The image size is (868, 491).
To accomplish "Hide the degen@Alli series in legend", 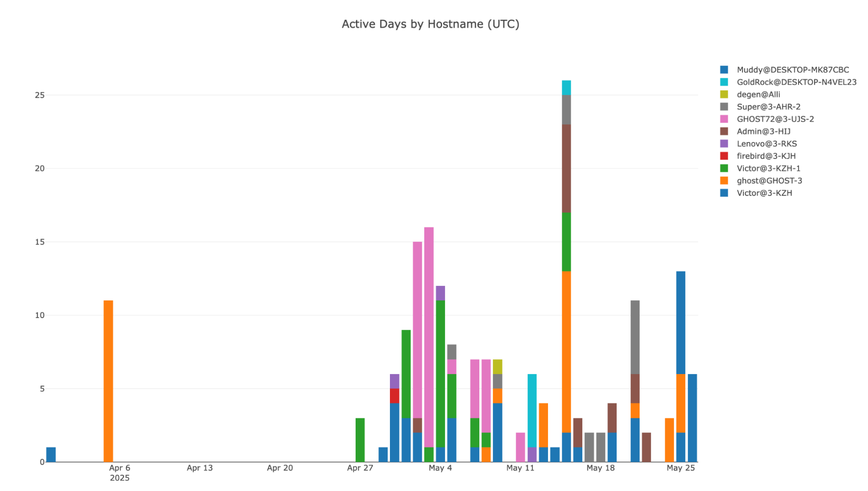I will point(758,94).
